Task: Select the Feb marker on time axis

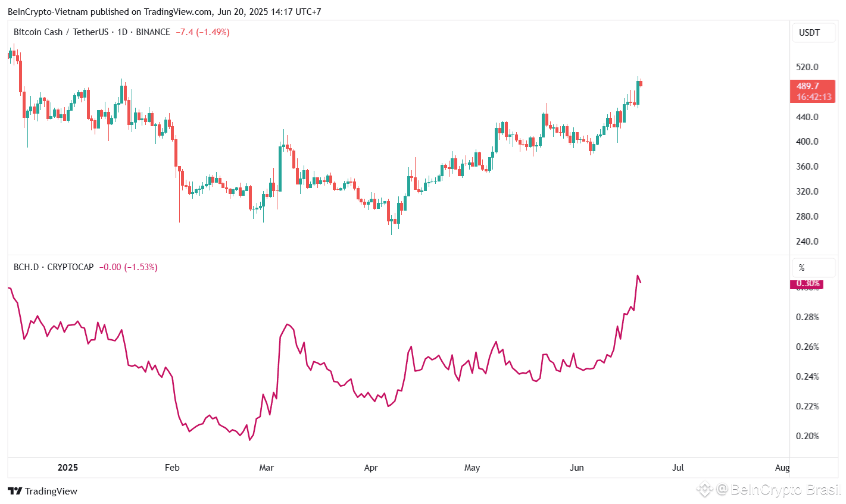Action: click(172, 467)
